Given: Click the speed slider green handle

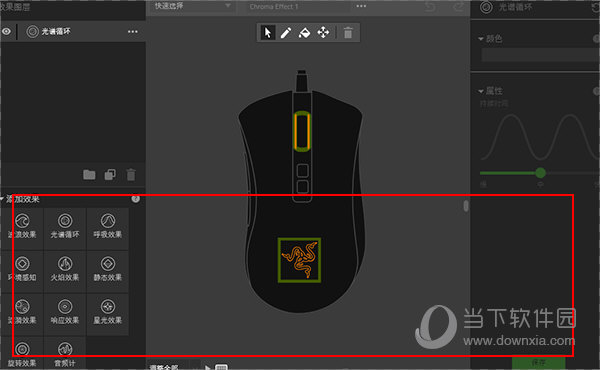Looking at the screenshot, I should click(540, 173).
